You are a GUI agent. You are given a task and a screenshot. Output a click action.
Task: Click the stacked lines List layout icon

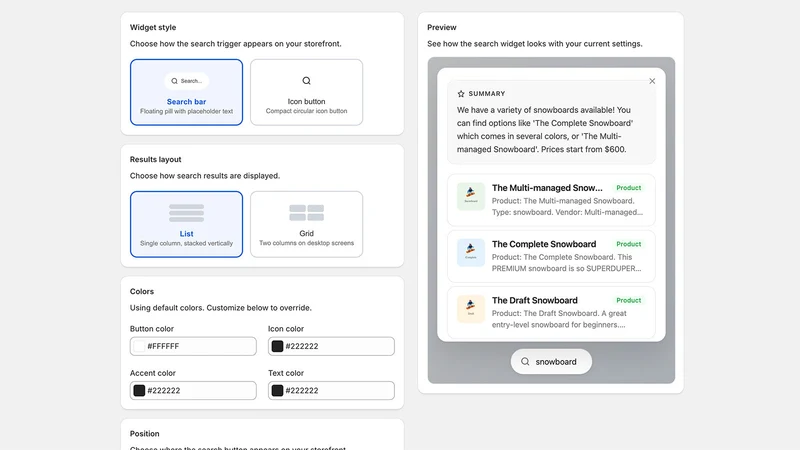click(x=186, y=213)
